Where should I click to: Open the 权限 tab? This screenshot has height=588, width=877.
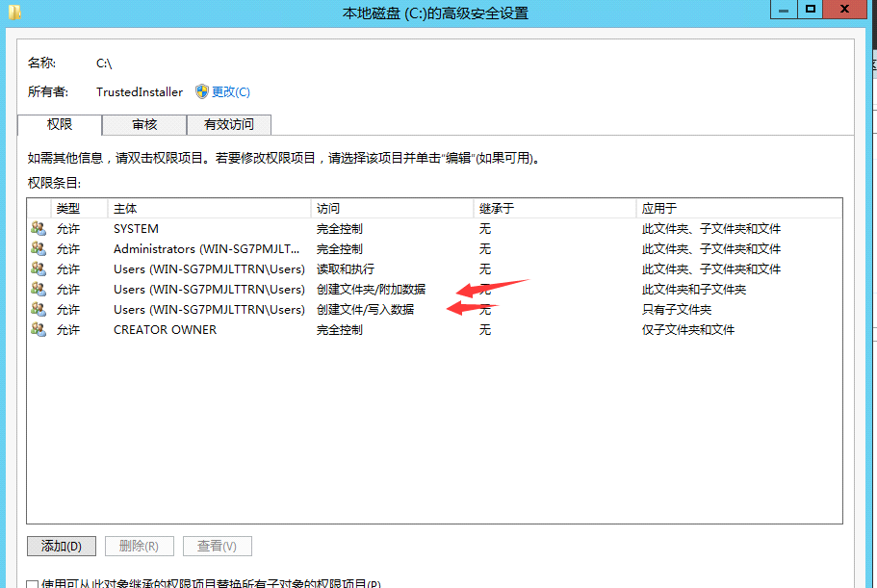60,124
